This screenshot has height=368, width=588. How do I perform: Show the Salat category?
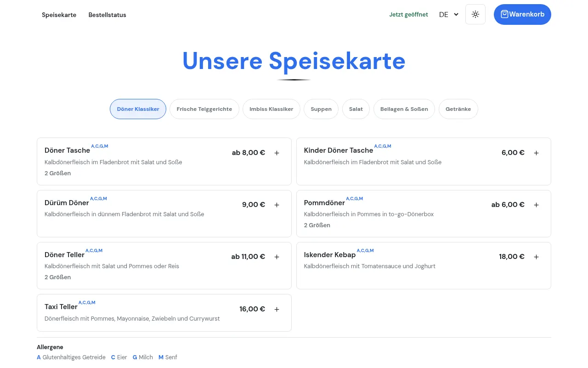click(356, 109)
